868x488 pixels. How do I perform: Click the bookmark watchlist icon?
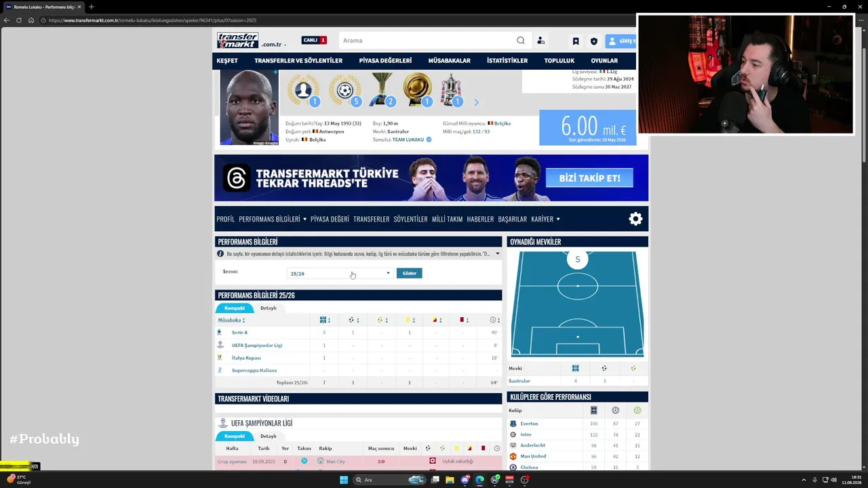pyautogui.click(x=576, y=41)
